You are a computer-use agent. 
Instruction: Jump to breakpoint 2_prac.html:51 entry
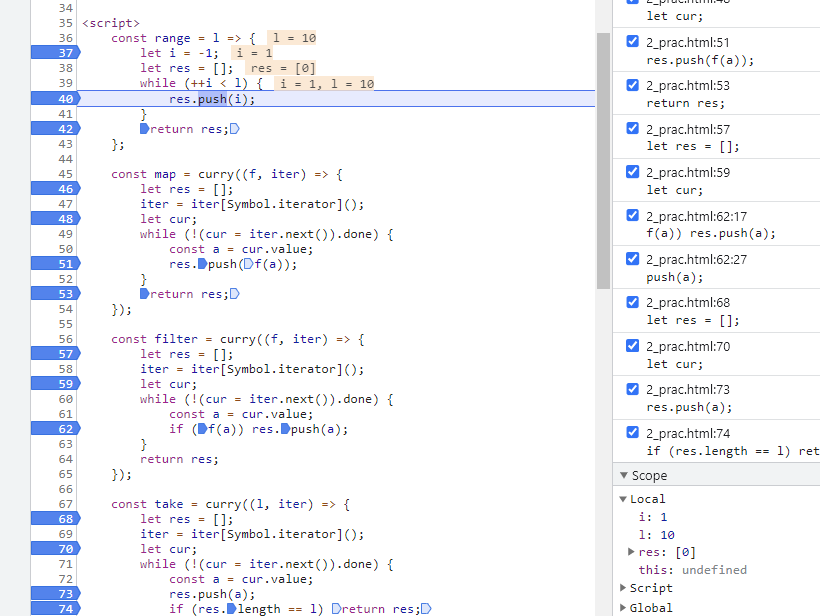(x=716, y=51)
